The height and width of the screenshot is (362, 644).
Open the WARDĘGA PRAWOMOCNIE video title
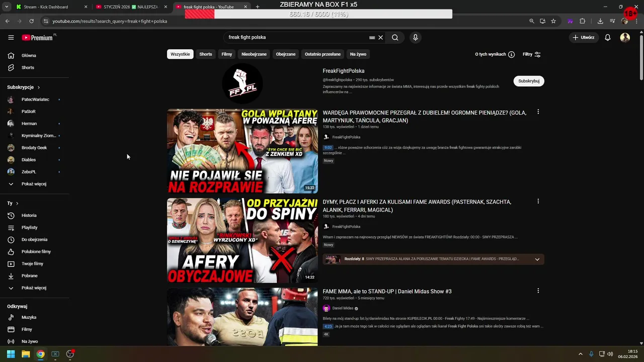tap(425, 117)
